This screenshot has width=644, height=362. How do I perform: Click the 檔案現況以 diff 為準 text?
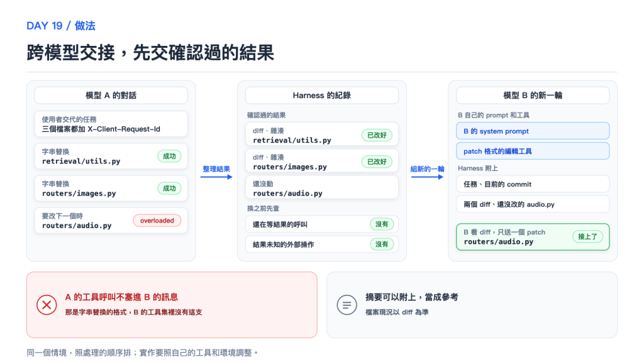pyautogui.click(x=397, y=312)
